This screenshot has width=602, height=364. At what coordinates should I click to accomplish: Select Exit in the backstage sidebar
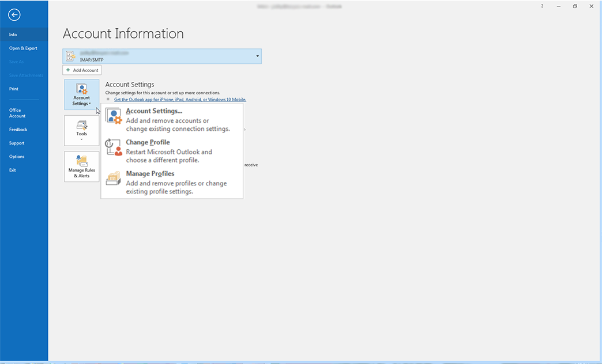click(13, 170)
